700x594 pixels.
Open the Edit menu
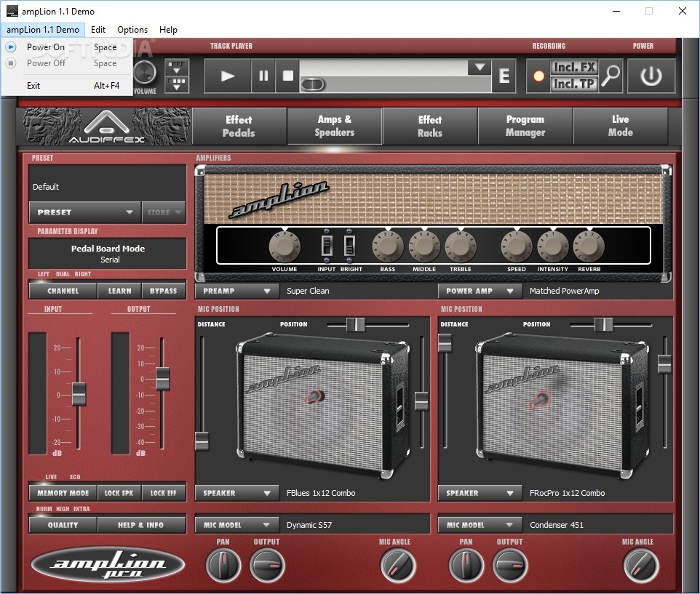point(98,29)
